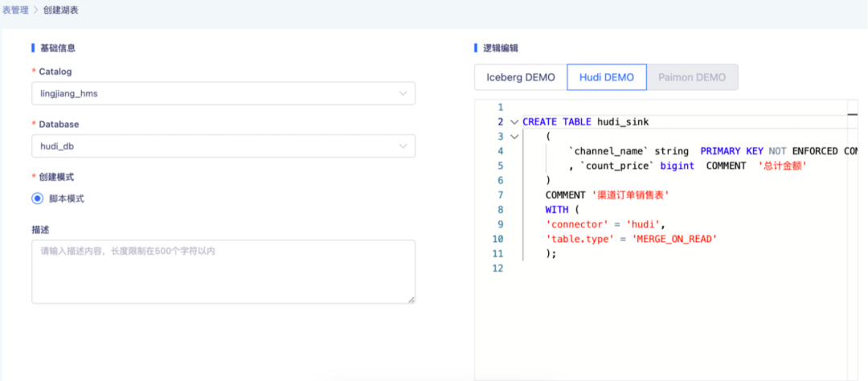Open the Database dropdown showing hudi_db
The width and height of the screenshot is (868, 381).
(x=223, y=145)
